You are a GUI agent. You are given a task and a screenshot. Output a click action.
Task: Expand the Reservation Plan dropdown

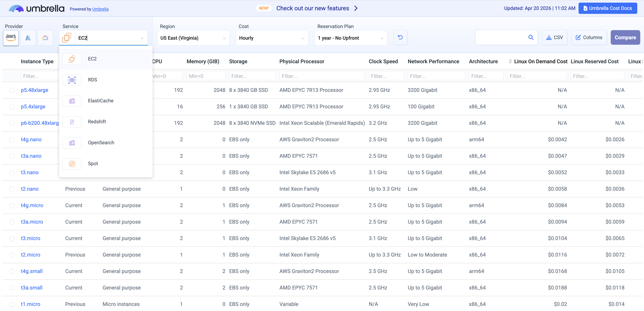pyautogui.click(x=350, y=38)
